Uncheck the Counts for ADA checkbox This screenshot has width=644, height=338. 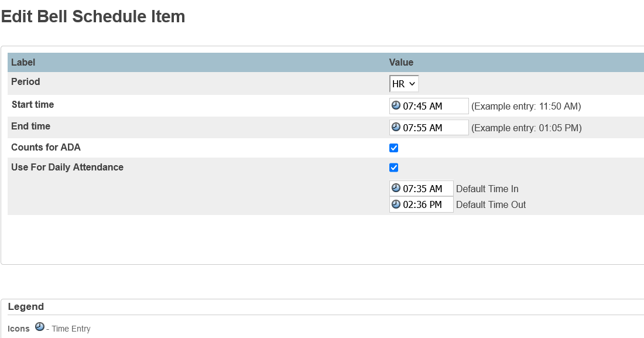[x=394, y=148]
